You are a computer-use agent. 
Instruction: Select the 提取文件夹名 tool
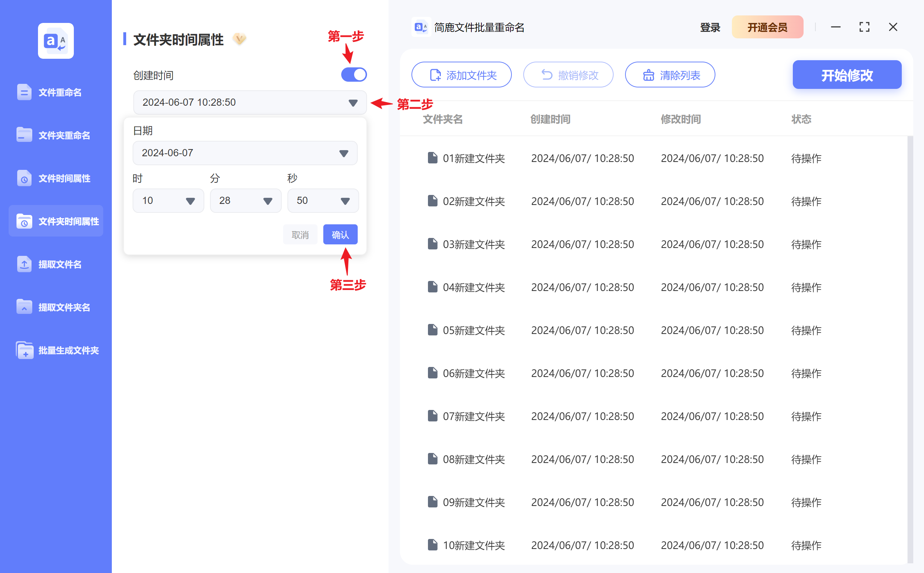[64, 307]
